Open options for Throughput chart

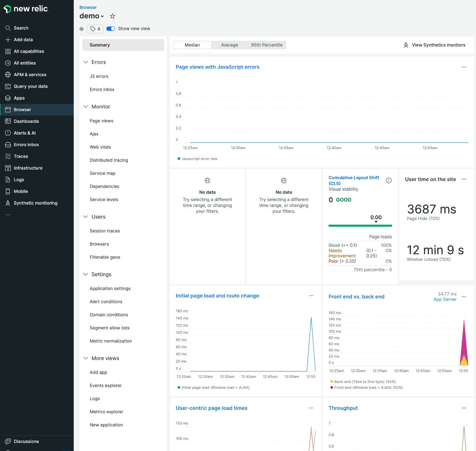pos(464,408)
